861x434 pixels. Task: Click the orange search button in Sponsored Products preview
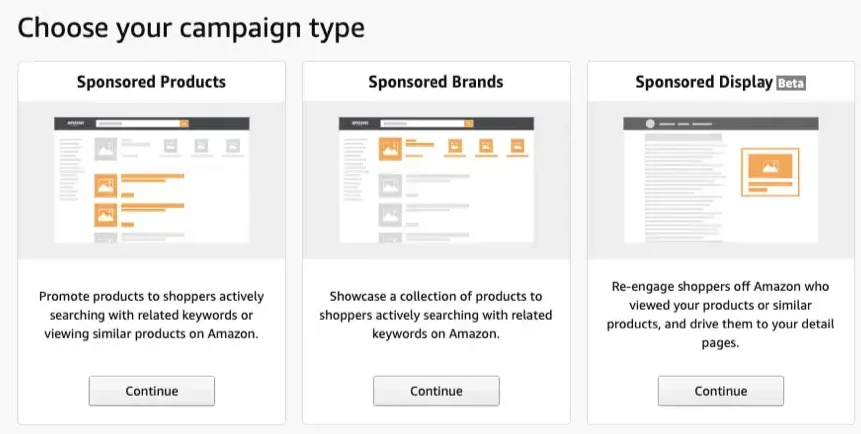184,124
